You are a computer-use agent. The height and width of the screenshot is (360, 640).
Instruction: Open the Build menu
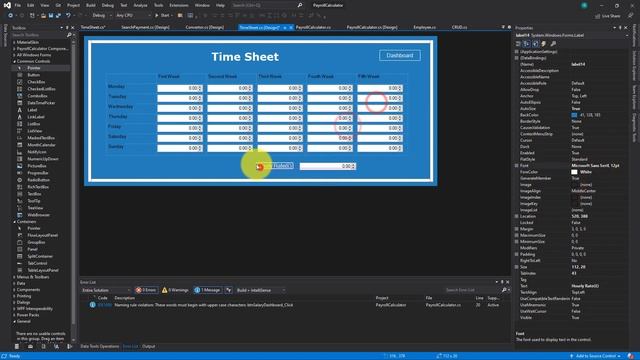(x=91, y=5)
